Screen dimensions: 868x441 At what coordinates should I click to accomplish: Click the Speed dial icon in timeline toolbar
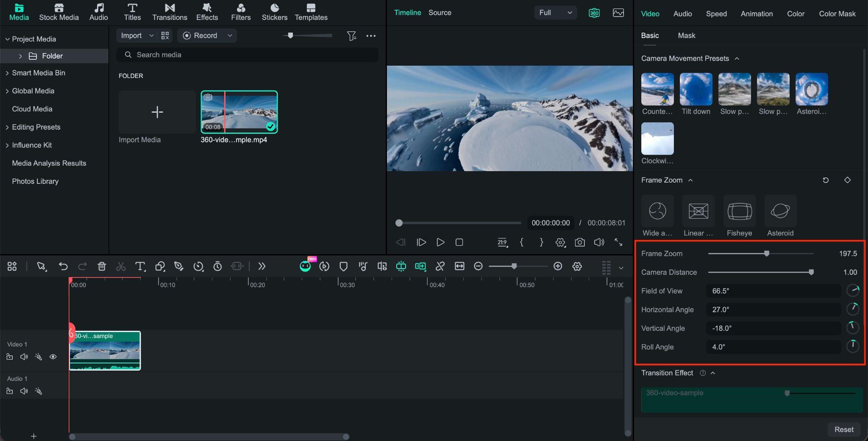198,266
